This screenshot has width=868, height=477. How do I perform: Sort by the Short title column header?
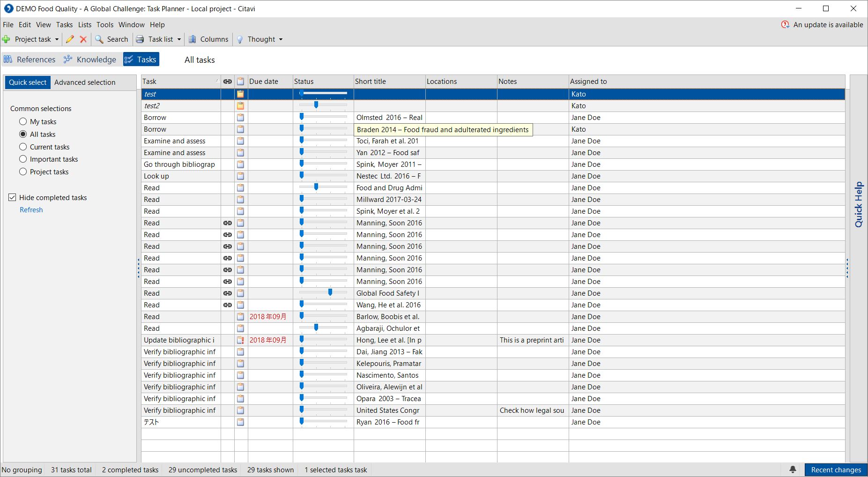coord(389,82)
